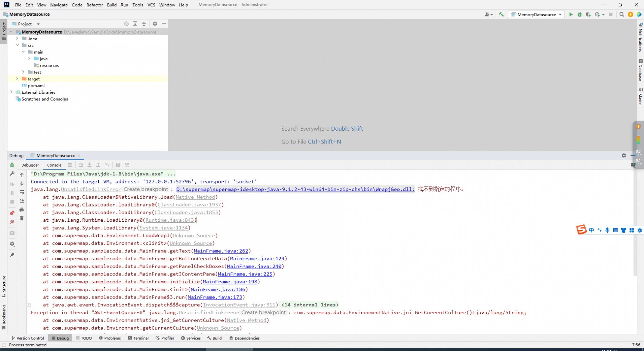Expand the .idea folder node
The image size is (644, 351).
[x=17, y=39]
